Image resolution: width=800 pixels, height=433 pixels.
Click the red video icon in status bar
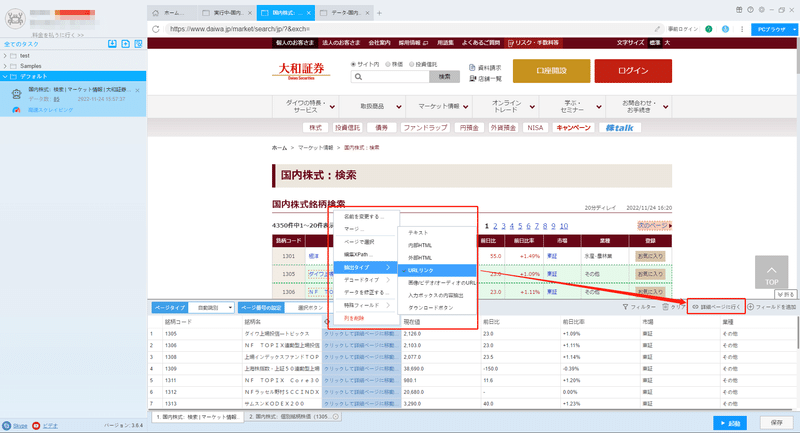point(36,425)
